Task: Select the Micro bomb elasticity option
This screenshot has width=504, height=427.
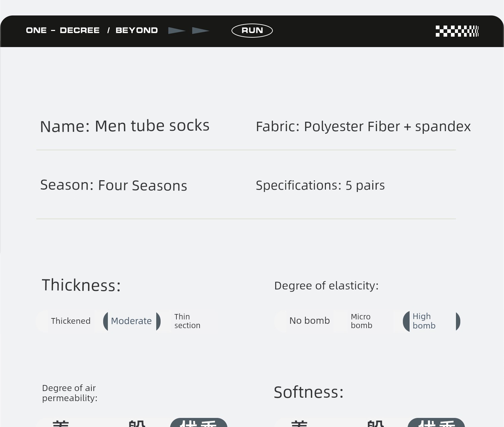Action: coord(362,321)
